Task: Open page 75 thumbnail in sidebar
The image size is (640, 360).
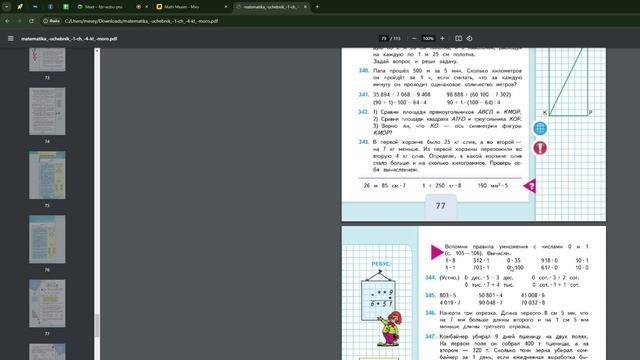Action: [47, 175]
